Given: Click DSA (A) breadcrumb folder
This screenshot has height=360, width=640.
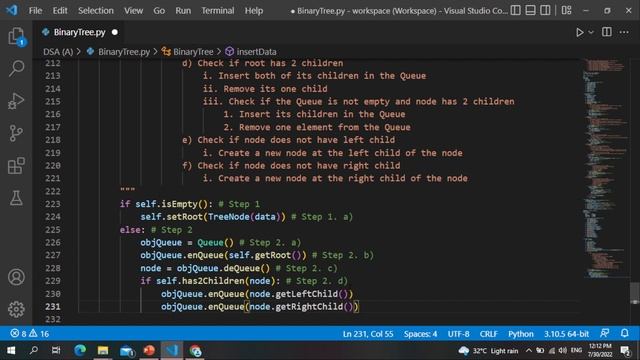Looking at the screenshot, I should 58,52.
